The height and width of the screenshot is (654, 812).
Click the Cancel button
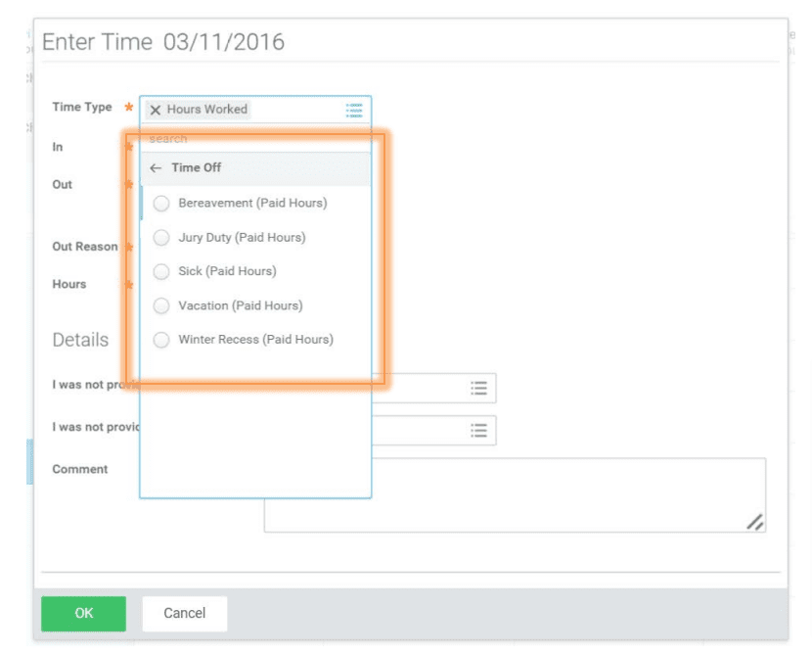[x=184, y=614]
